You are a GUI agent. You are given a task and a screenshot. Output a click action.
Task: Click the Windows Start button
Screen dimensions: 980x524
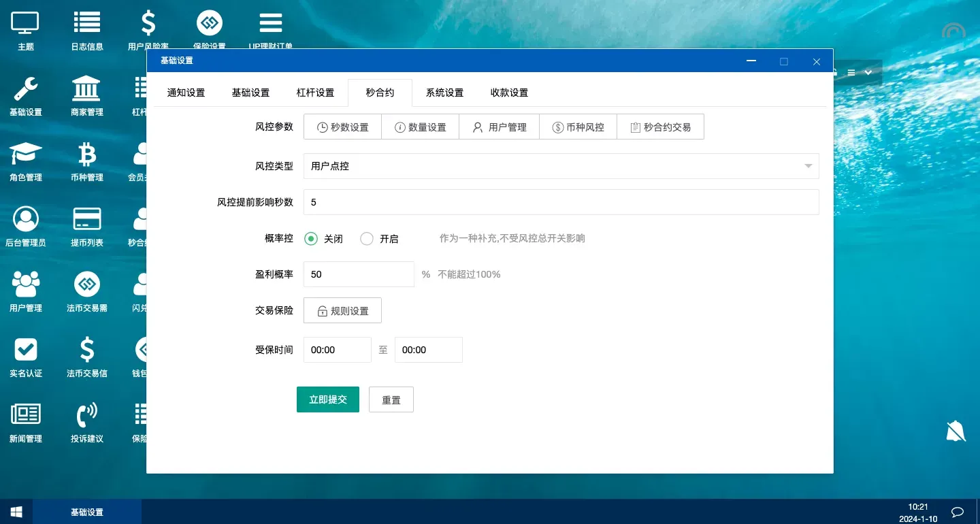[16, 512]
